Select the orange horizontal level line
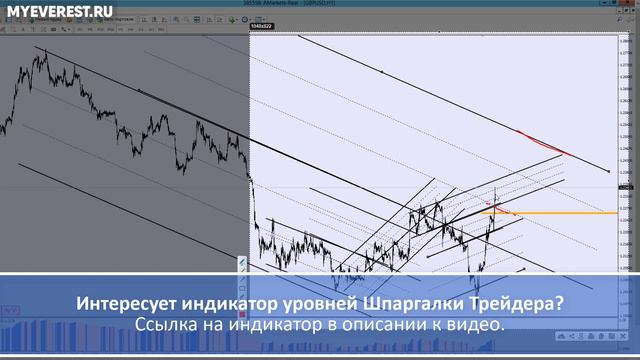The image size is (640, 360). (549, 213)
